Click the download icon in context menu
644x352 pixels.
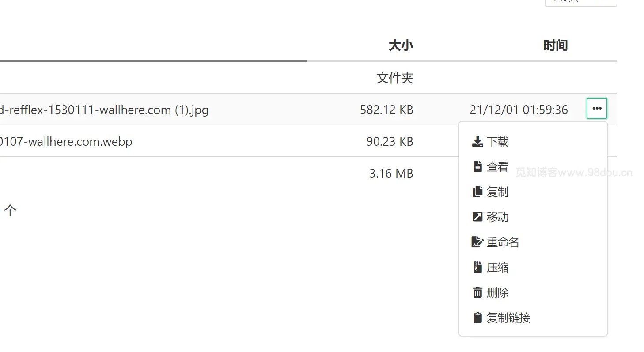[477, 141]
